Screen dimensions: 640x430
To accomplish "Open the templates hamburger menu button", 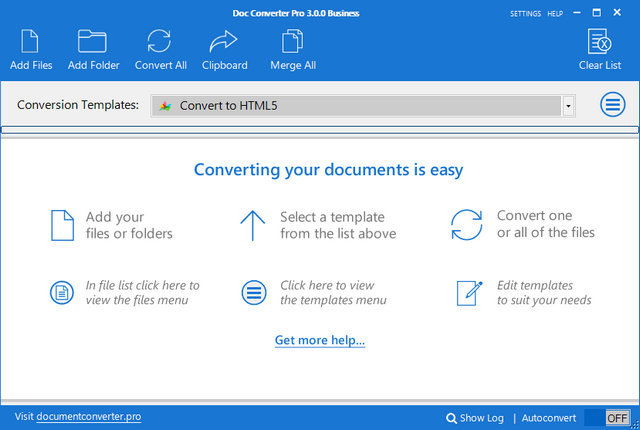I will [612, 105].
